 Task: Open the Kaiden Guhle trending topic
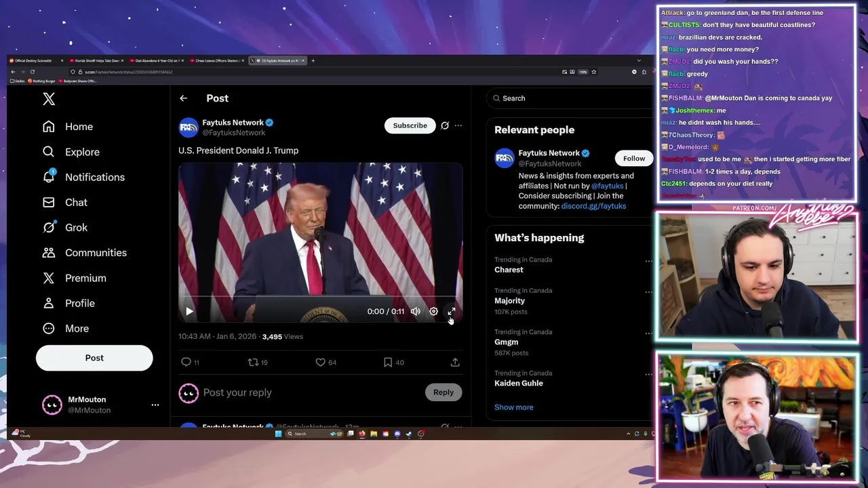click(519, 384)
